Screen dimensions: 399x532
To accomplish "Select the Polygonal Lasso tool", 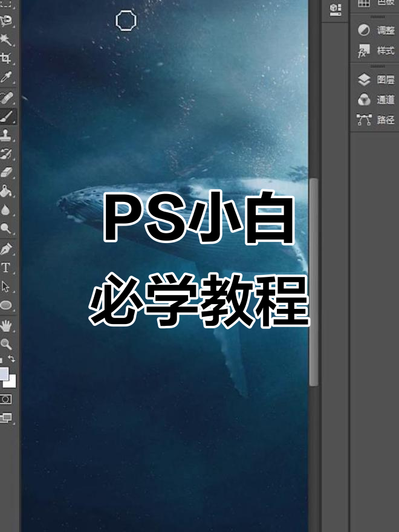I will tap(6, 21).
